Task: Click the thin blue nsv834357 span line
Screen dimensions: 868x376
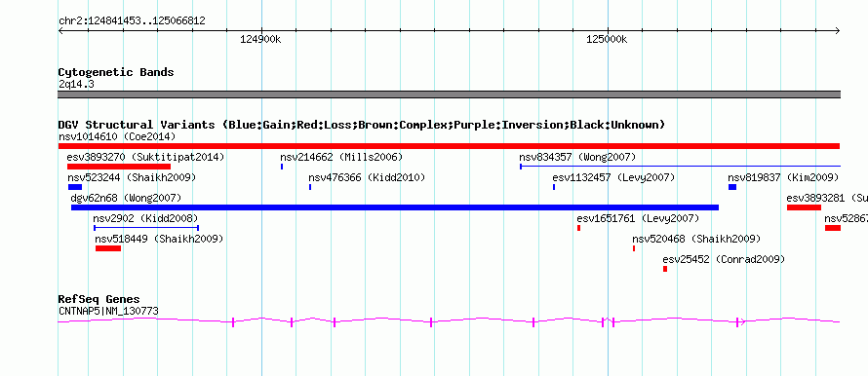Action: 681,167
